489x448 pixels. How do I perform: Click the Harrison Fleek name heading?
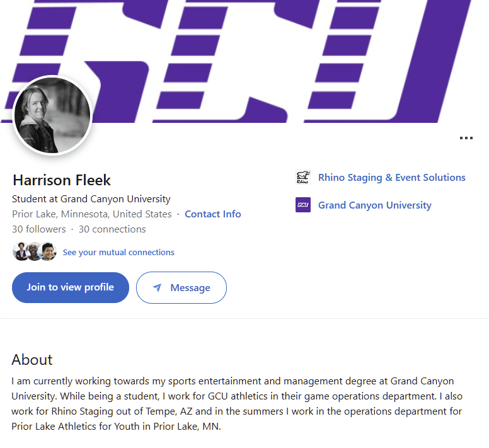[62, 180]
